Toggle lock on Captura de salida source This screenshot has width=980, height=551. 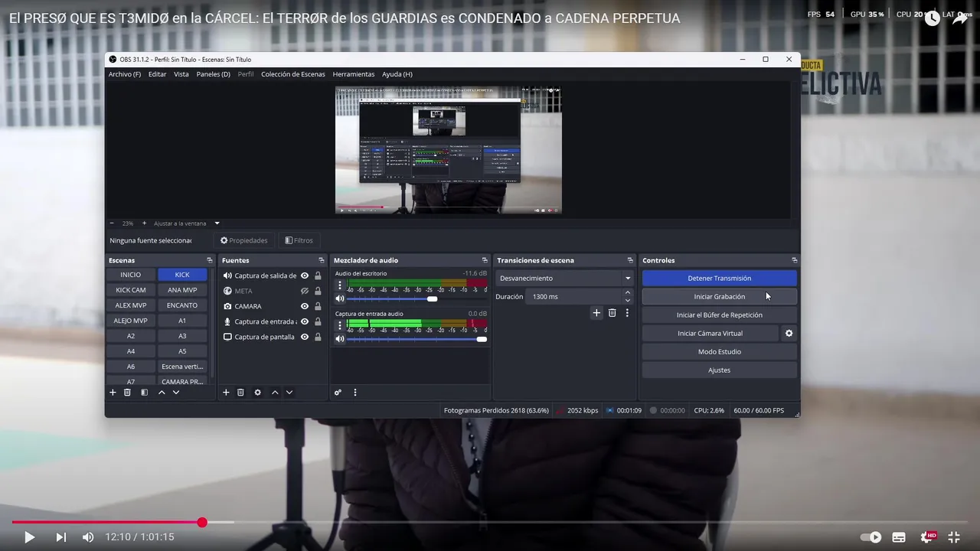point(318,275)
